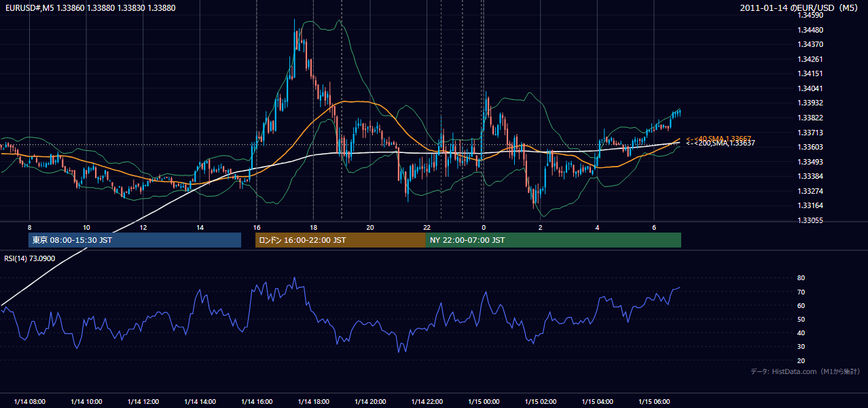Click RSI scale level 50

pyautogui.click(x=801, y=319)
